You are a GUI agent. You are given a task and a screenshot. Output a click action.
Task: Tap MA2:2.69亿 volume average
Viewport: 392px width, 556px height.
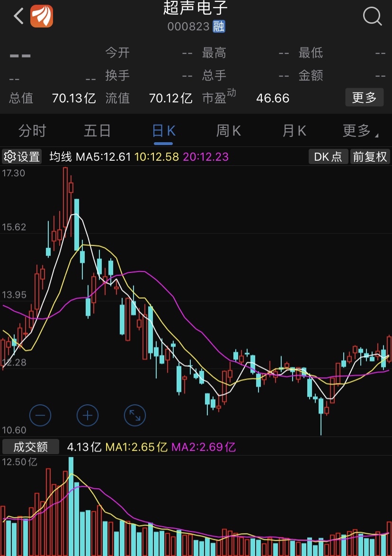(x=204, y=447)
